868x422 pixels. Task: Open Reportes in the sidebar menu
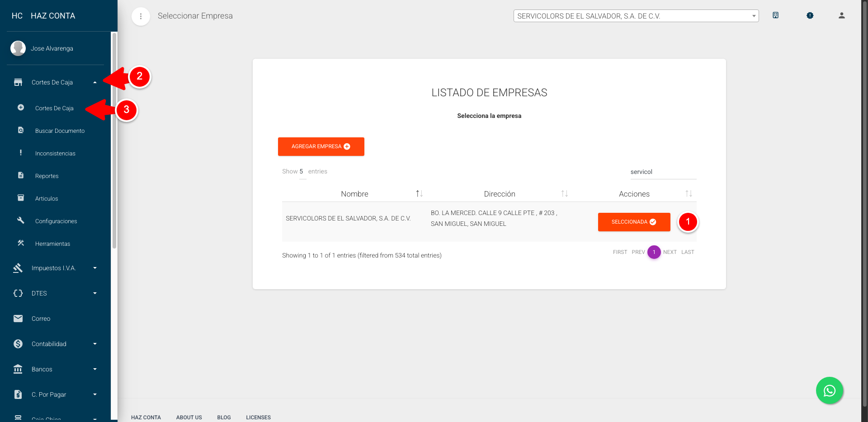click(x=47, y=176)
